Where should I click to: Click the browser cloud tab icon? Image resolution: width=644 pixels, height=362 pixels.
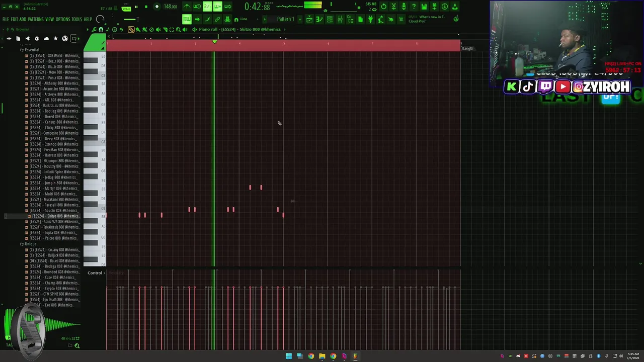coord(46,39)
